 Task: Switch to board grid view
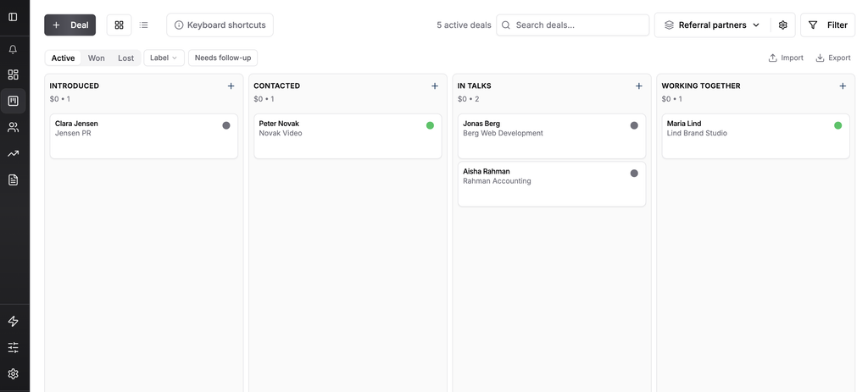pyautogui.click(x=119, y=25)
